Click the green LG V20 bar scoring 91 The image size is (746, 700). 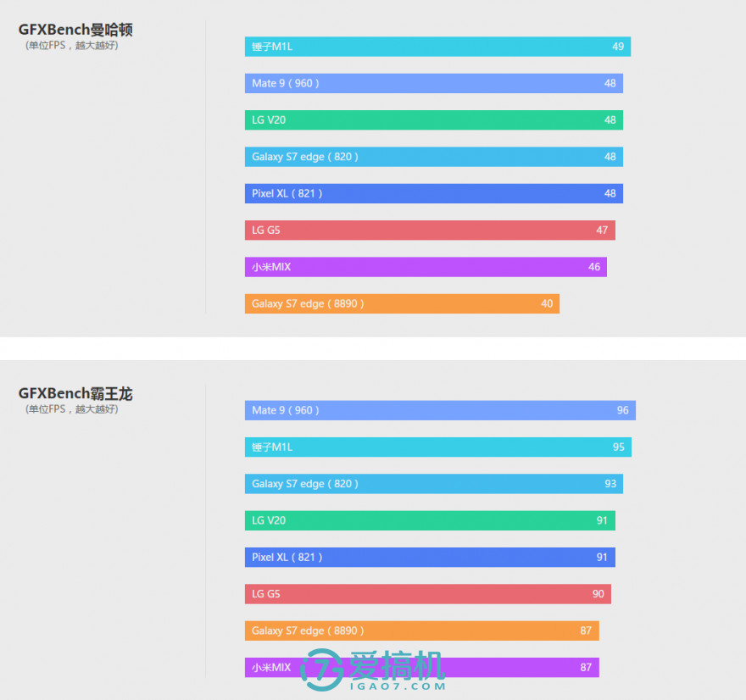430,520
